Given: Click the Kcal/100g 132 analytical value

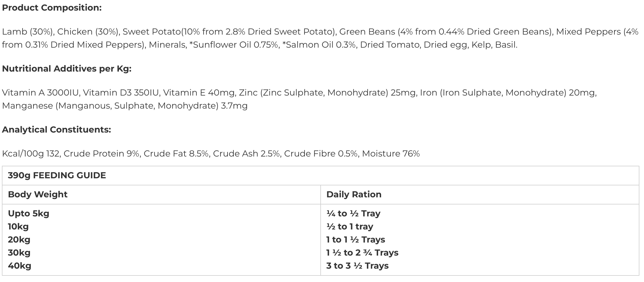Looking at the screenshot, I should point(31,154).
